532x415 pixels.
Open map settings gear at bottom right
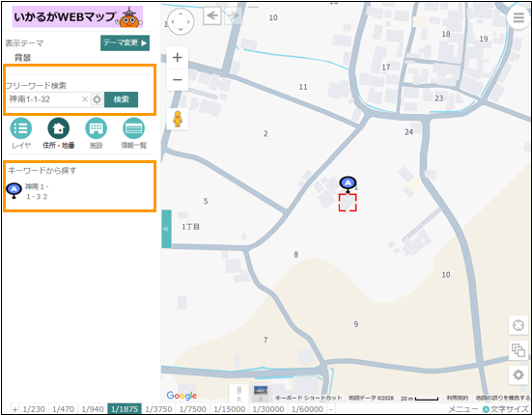pos(518,375)
